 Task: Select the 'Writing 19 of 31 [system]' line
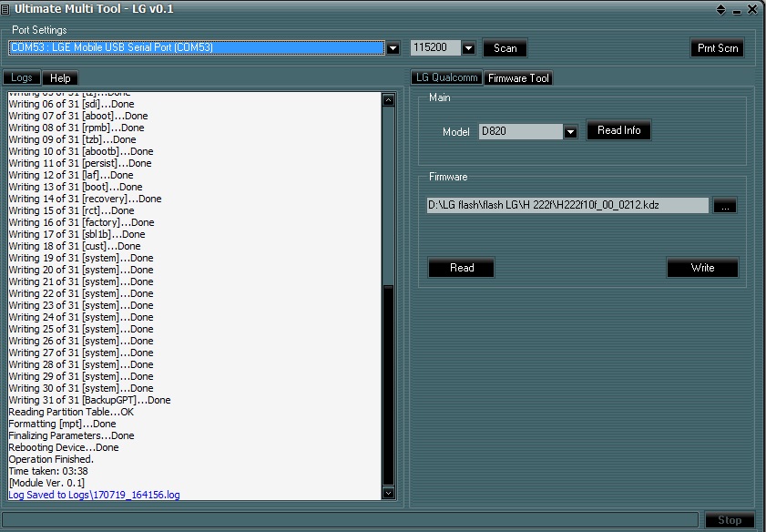click(x=80, y=258)
